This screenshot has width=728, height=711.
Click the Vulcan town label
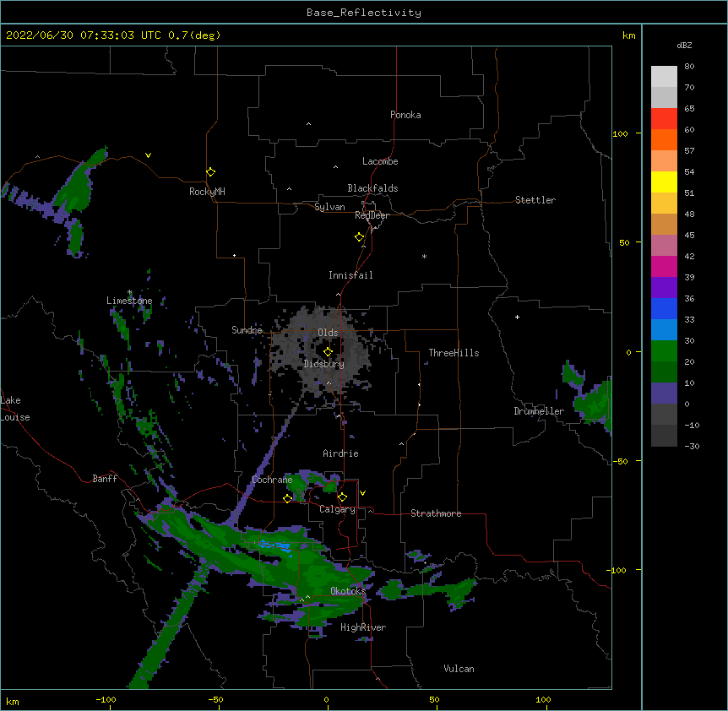[x=459, y=669]
